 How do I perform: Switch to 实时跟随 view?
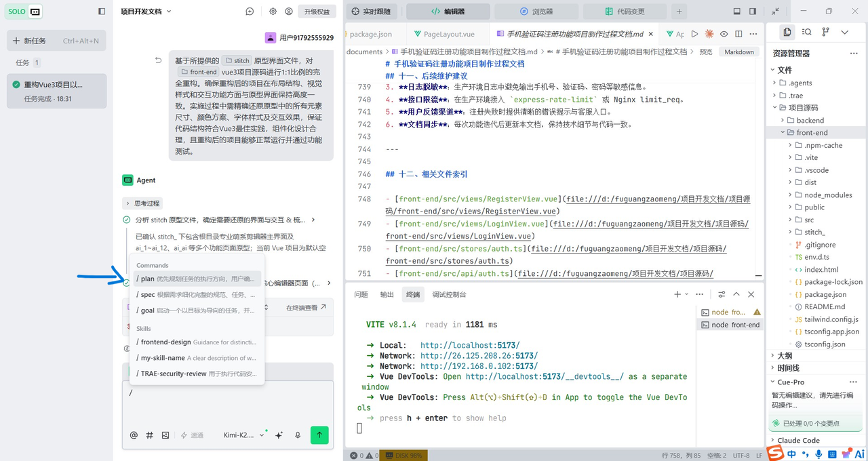tap(371, 12)
